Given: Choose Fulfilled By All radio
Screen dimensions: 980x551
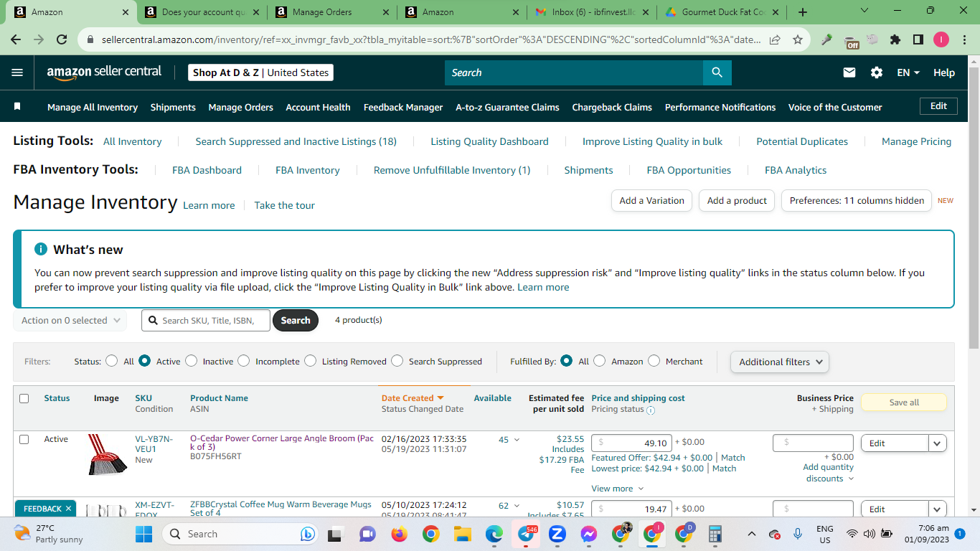Looking at the screenshot, I should tap(567, 361).
